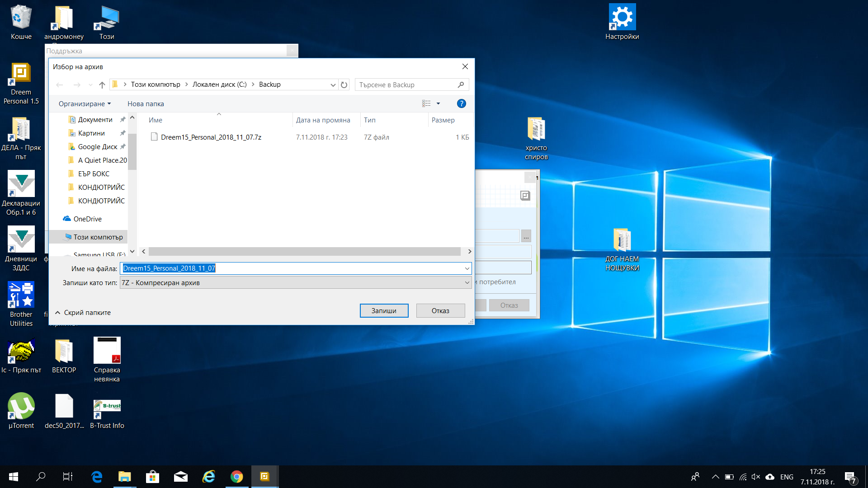Refresh the Backup folder listing
Image resolution: width=868 pixels, height=488 pixels.
(x=344, y=85)
